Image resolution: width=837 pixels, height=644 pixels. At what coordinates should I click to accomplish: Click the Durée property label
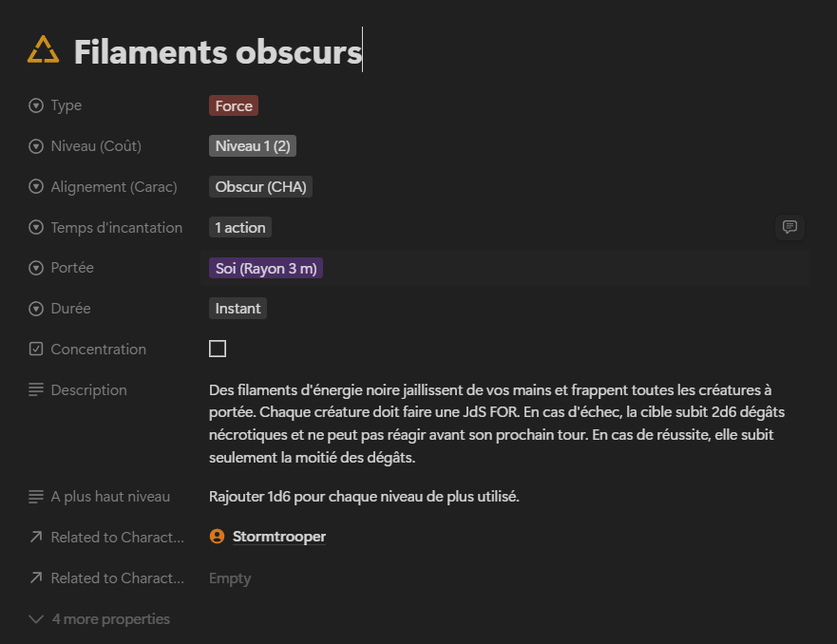click(x=70, y=309)
